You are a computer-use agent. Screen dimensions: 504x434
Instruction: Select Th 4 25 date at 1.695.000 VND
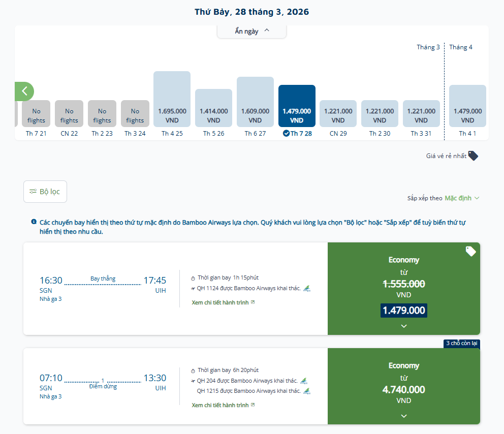point(172,100)
